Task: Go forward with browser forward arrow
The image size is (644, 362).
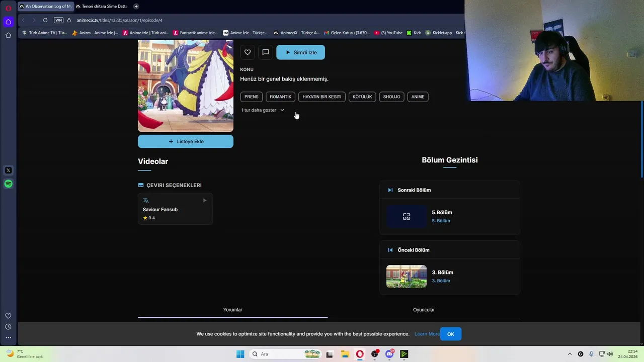Action: pyautogui.click(x=34, y=20)
